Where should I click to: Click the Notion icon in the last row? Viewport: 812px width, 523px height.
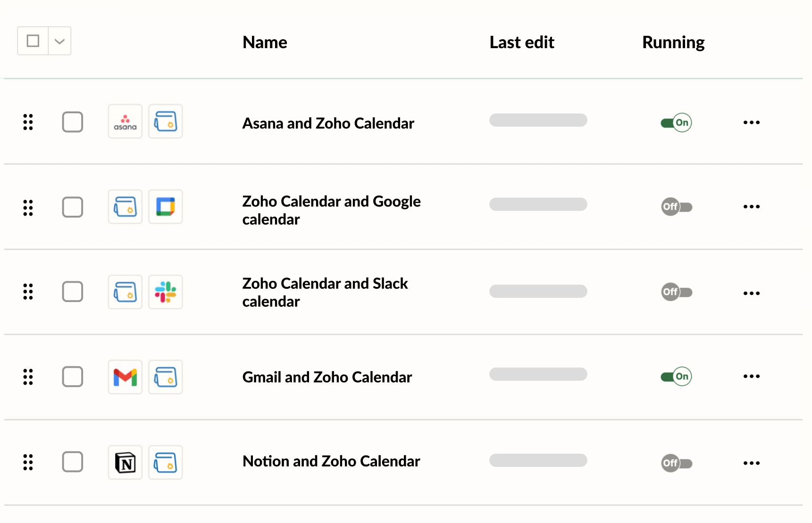point(125,462)
